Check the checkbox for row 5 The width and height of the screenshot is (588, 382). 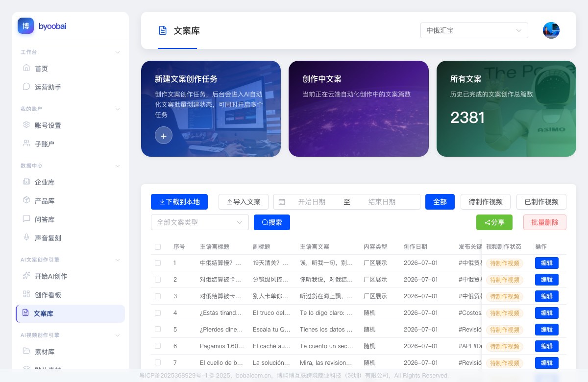(158, 330)
